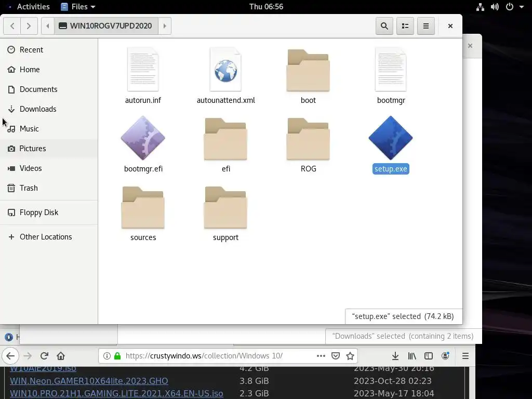Open the autorun.inf file icon
Image resolution: width=532 pixels, height=399 pixels.
143,70
